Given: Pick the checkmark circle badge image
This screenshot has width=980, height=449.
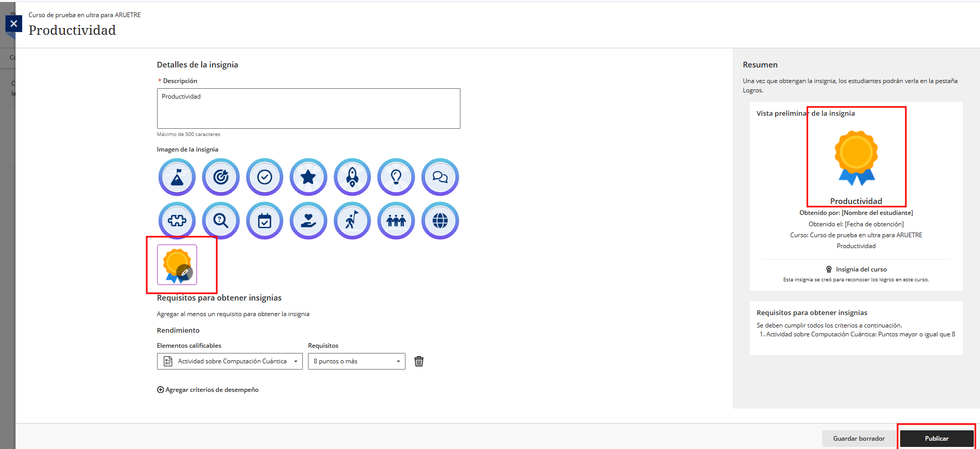Looking at the screenshot, I should tap(264, 178).
